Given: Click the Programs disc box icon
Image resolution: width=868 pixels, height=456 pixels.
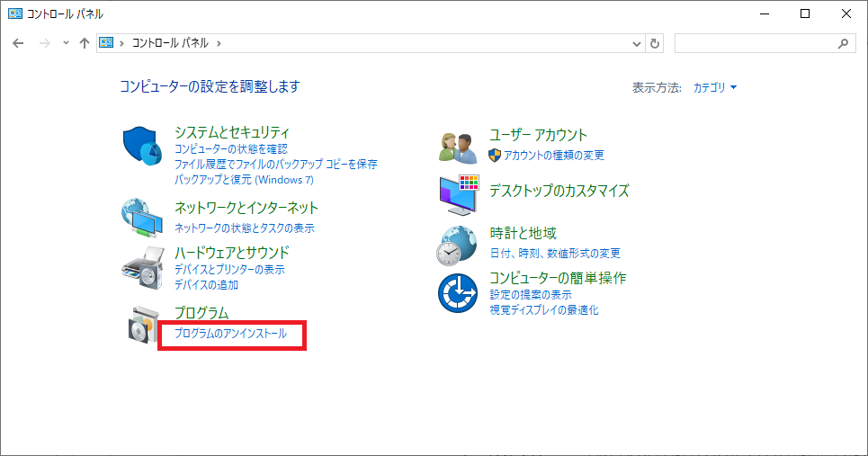Looking at the screenshot, I should pos(141,325).
